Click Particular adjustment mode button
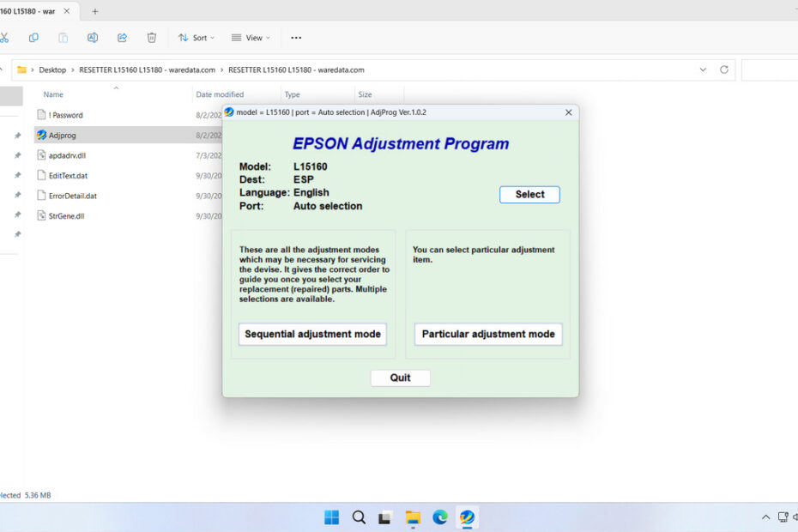This screenshot has height=532, width=798. [x=488, y=335]
